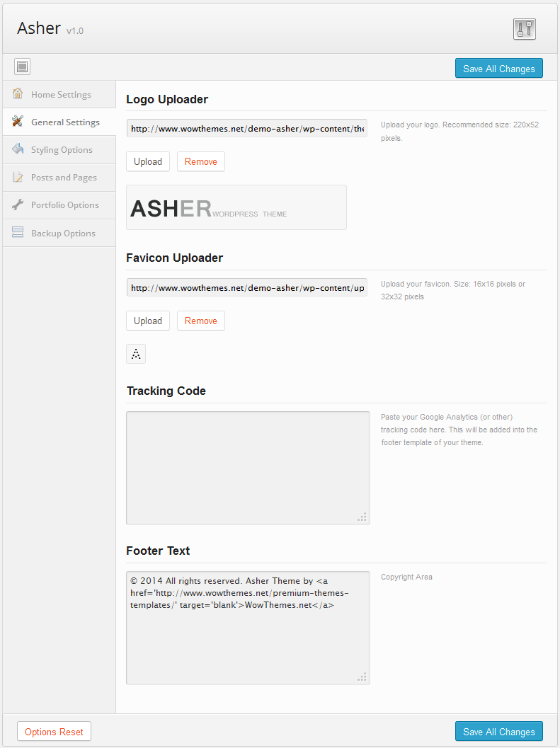Click the Asher logo preview thumbnail
Viewport: 560px width, 748px height.
(236, 207)
